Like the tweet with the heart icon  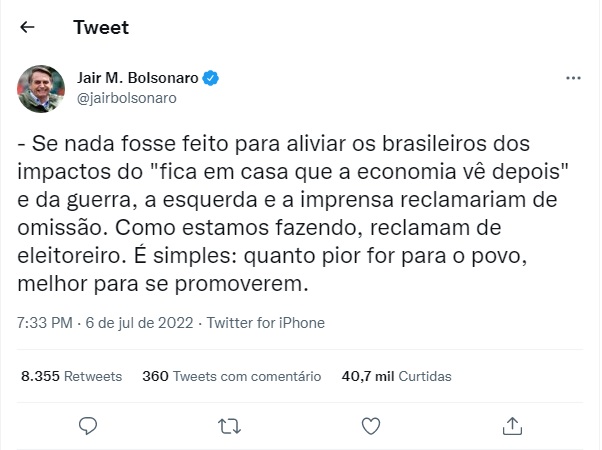tap(371, 426)
